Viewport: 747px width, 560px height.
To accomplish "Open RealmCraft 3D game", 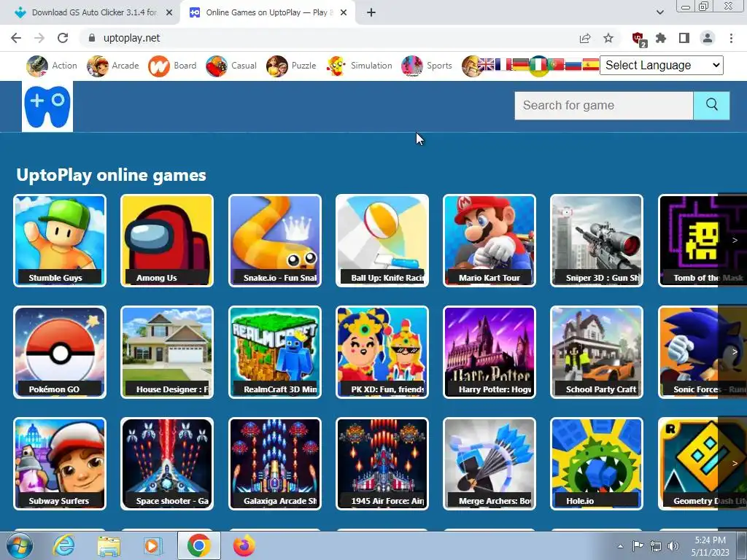I will [275, 352].
